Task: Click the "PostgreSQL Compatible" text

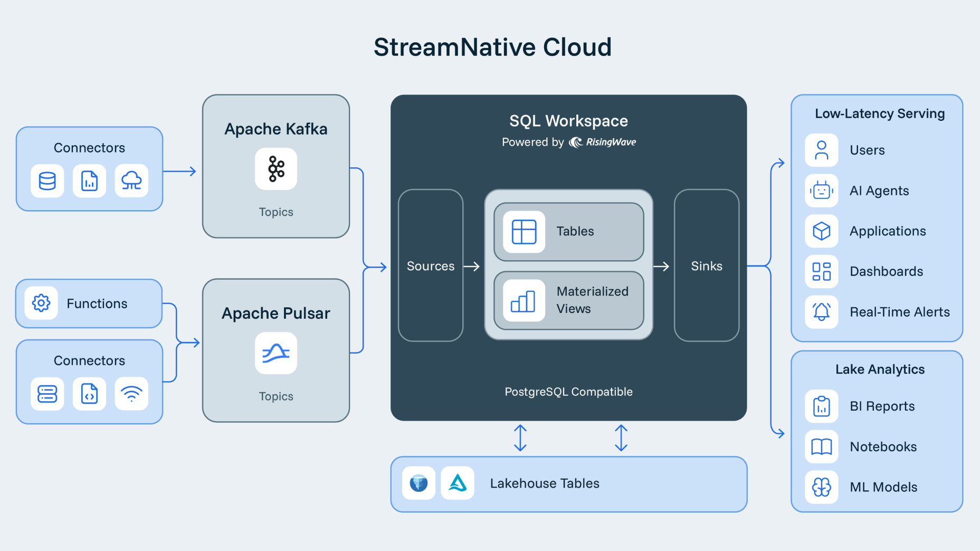Action: 568,392
